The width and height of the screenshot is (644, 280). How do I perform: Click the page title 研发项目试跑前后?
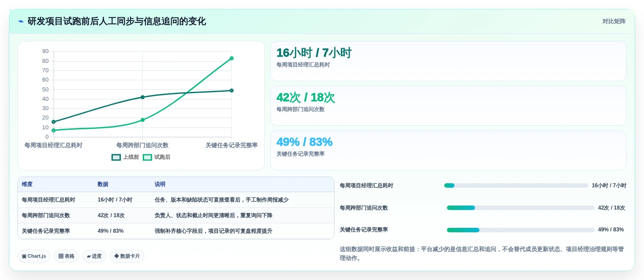pyautogui.click(x=117, y=21)
